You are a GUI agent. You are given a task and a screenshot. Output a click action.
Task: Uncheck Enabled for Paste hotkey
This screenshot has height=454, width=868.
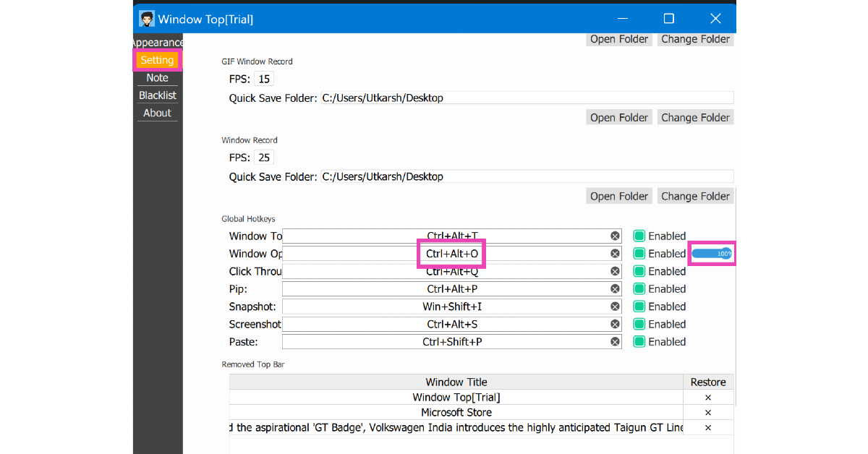coord(639,342)
